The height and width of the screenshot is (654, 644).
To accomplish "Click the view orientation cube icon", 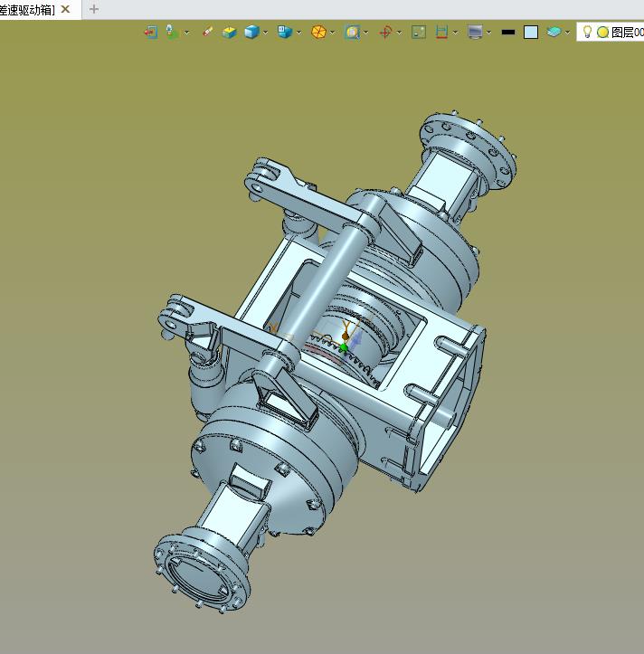I will pyautogui.click(x=284, y=32).
